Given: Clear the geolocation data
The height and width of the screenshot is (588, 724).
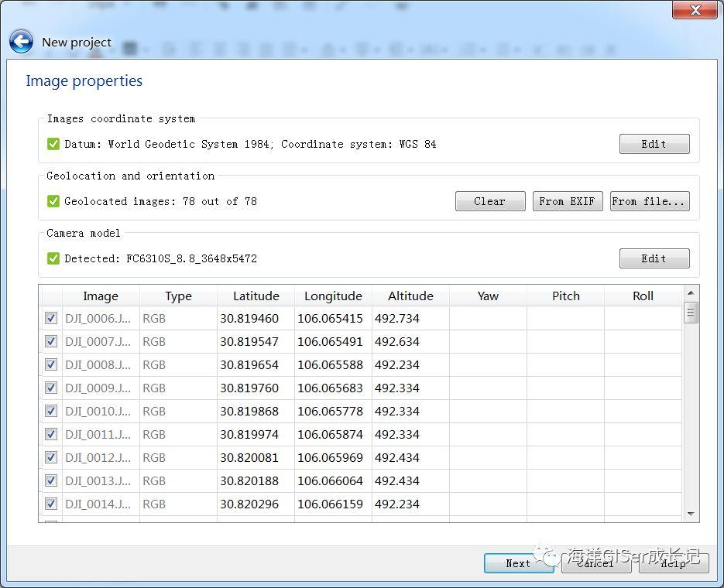Looking at the screenshot, I should pos(490,201).
